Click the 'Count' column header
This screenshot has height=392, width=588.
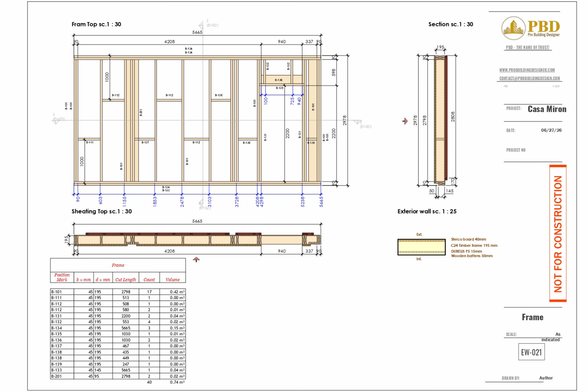[x=149, y=280]
